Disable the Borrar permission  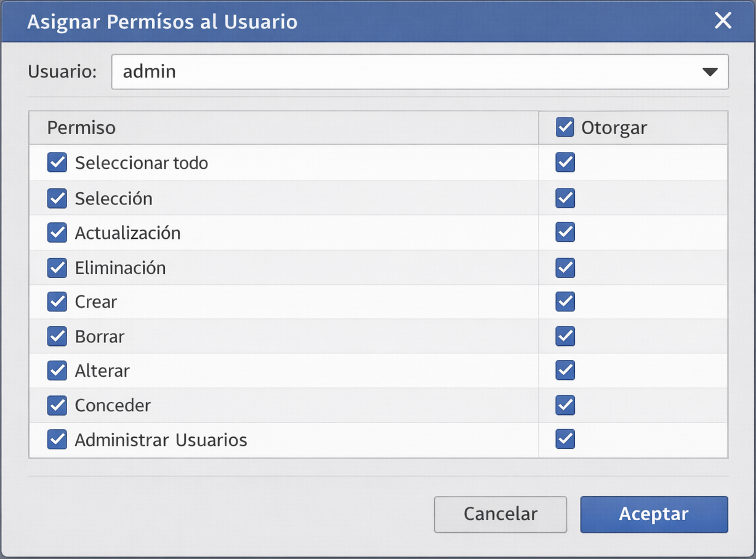click(57, 336)
